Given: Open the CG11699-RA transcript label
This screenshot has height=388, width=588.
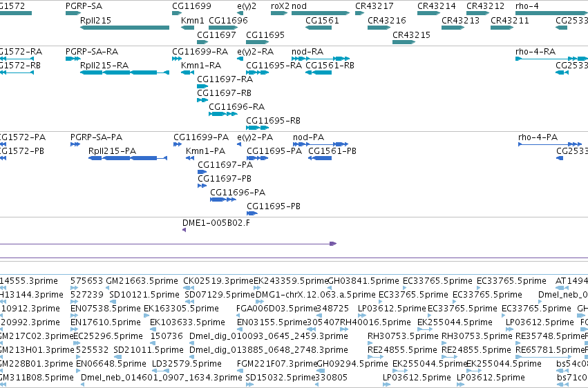Looking at the screenshot, I should [200, 51].
